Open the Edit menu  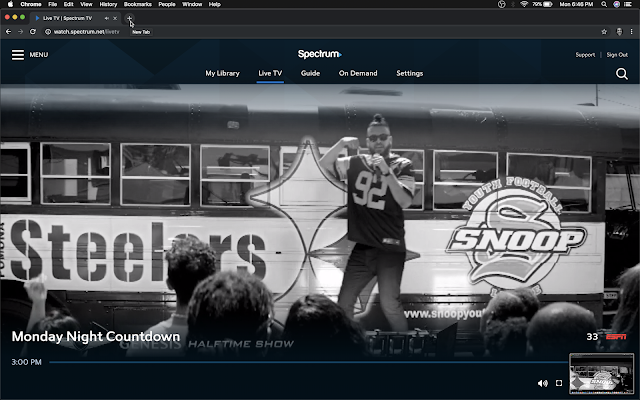coord(69,4)
